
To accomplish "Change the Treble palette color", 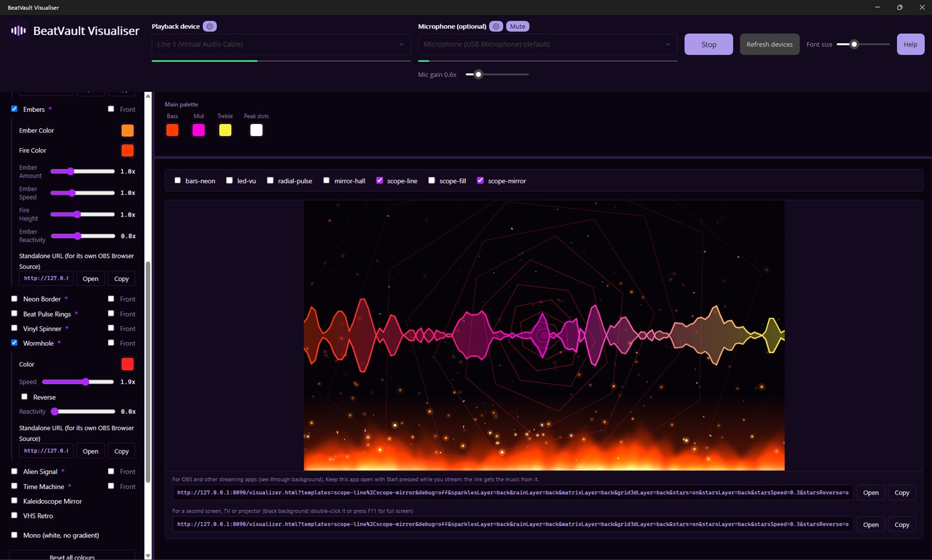I will click(225, 130).
